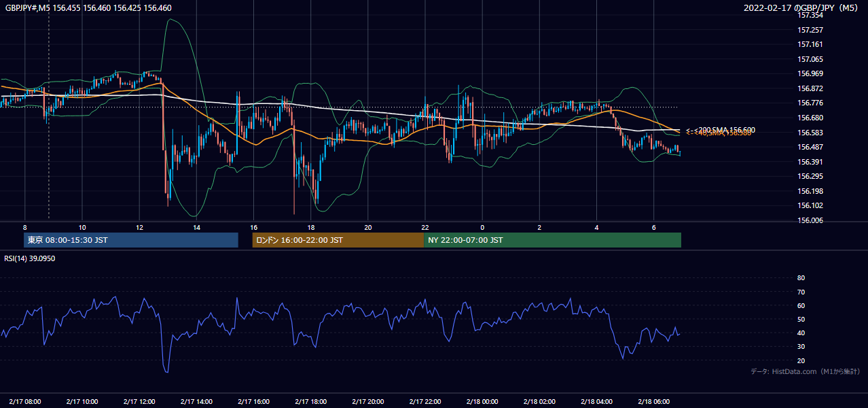The height and width of the screenshot is (408, 868).
Task: Click the 2/17 20:00 time label
Action: (x=367, y=402)
